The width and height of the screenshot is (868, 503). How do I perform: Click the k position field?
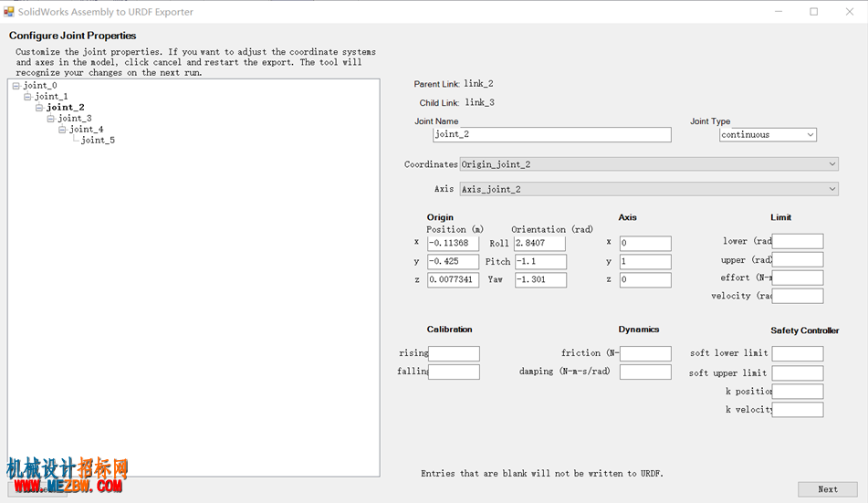point(798,391)
